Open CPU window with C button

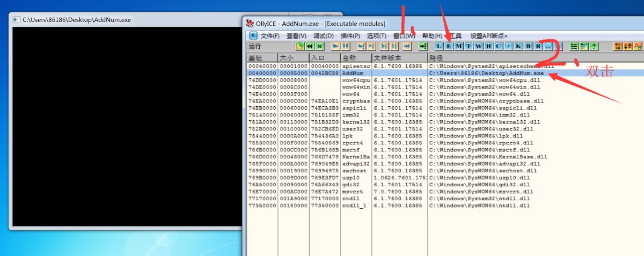click(498, 46)
